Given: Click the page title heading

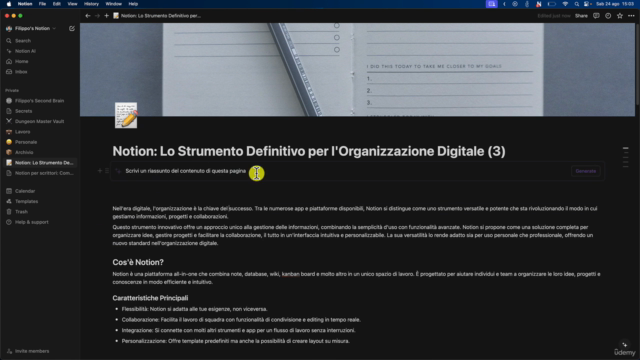Looking at the screenshot, I should tap(309, 151).
